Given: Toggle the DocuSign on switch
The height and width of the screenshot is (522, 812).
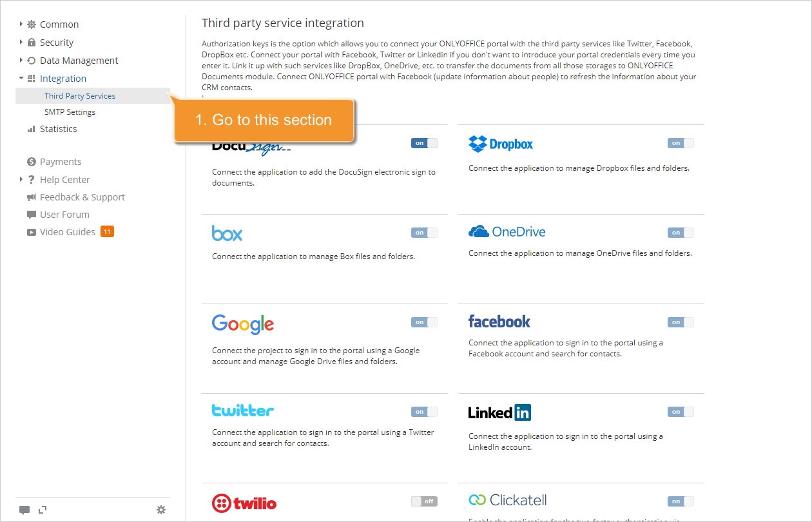Looking at the screenshot, I should pos(424,143).
